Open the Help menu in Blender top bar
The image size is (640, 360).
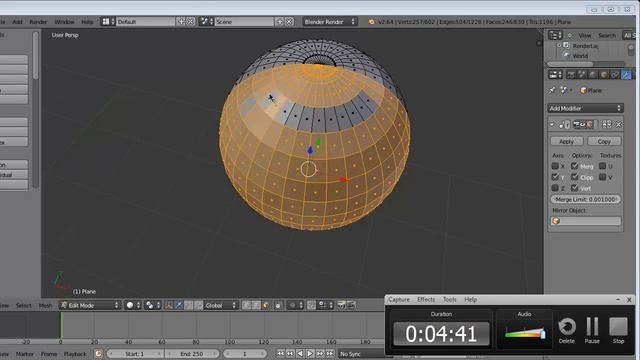(x=87, y=22)
